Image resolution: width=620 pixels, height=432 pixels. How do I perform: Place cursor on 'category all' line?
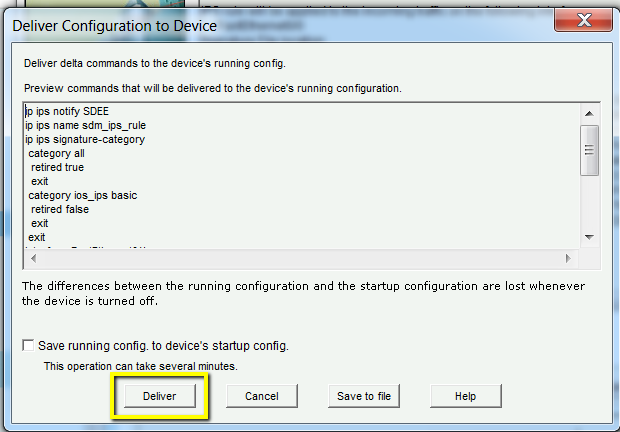[x=56, y=154]
